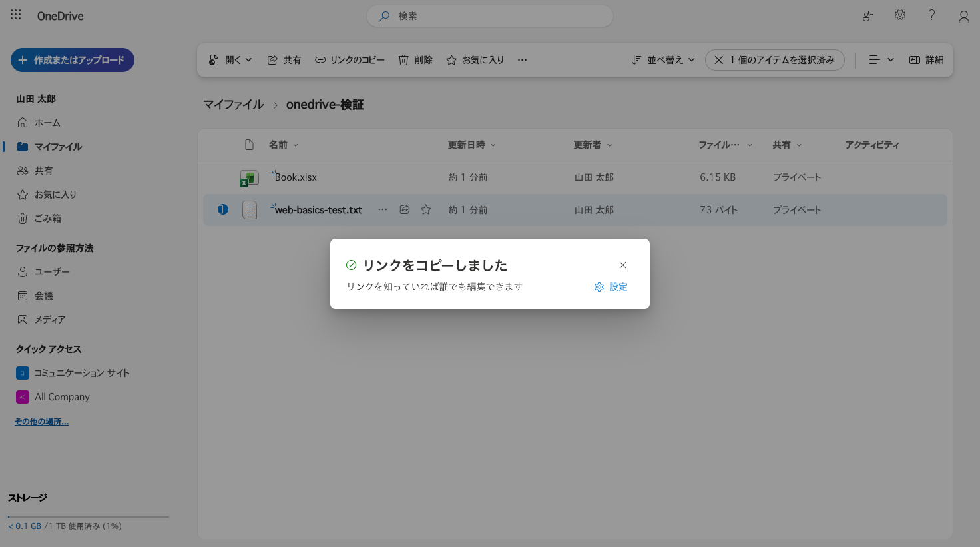Favorite web-basics-test.txt with star icon

tap(426, 209)
